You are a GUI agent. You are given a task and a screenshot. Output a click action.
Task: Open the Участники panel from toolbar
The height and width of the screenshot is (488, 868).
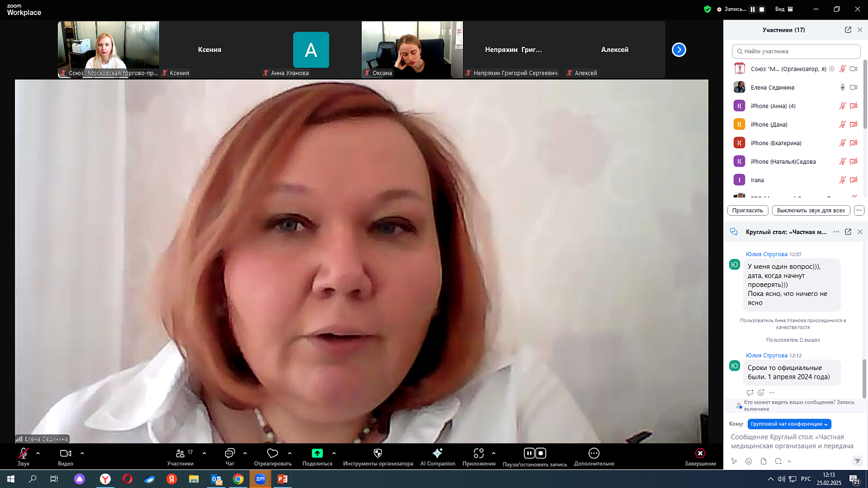click(x=181, y=454)
